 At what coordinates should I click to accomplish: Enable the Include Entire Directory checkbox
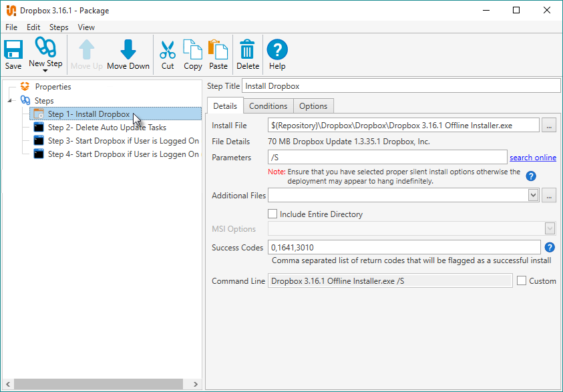[x=272, y=214]
